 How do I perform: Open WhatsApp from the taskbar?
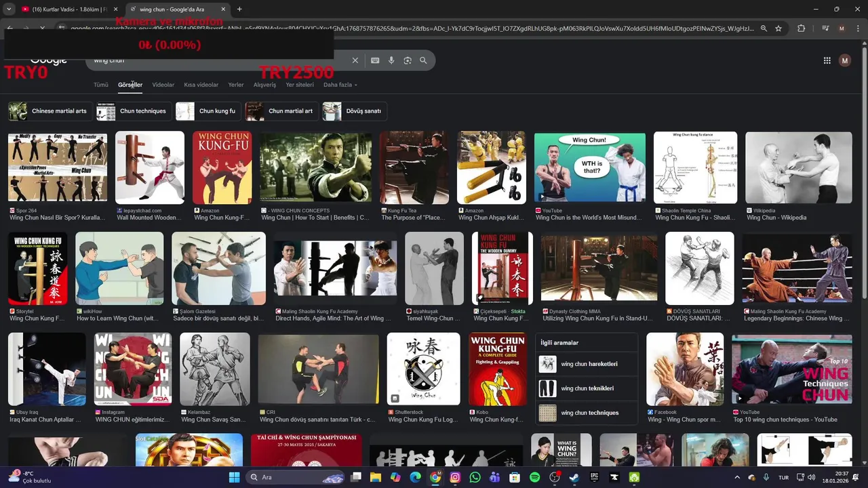click(x=475, y=477)
